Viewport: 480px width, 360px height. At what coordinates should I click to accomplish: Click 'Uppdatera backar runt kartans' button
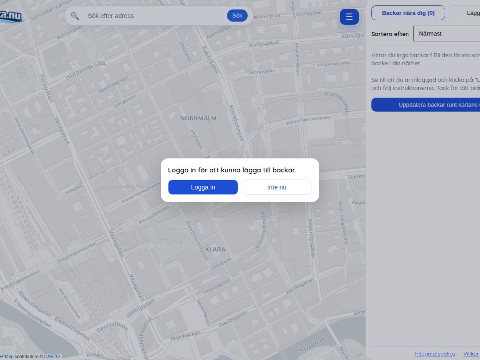click(x=426, y=105)
